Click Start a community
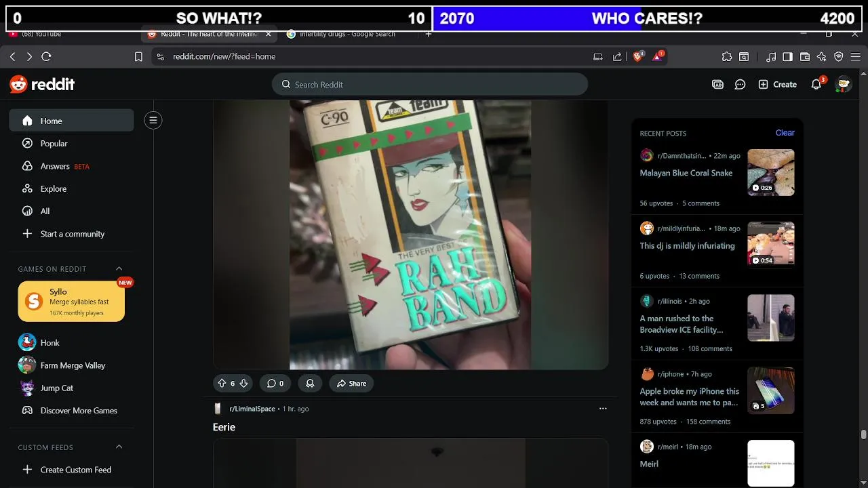This screenshot has width=868, height=488. point(71,234)
